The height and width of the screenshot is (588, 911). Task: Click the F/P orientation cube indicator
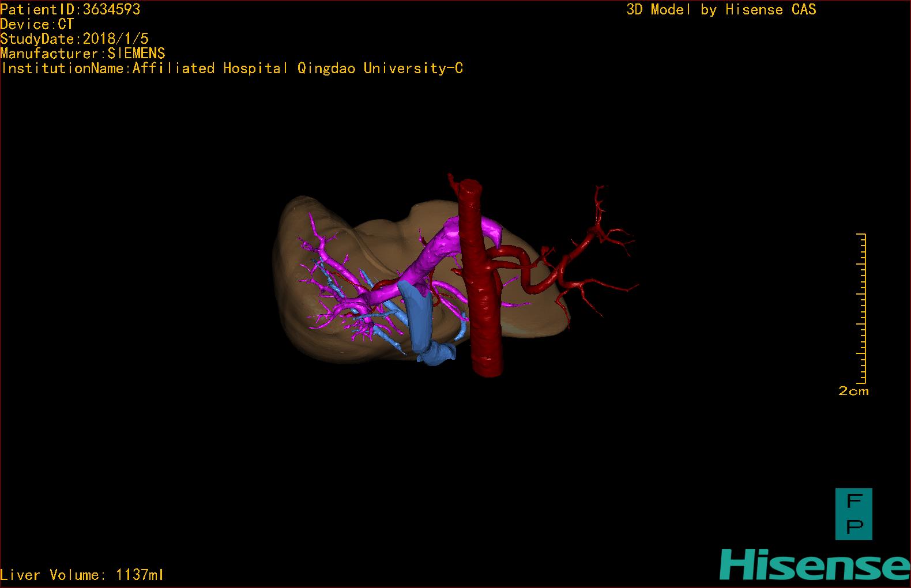(854, 514)
